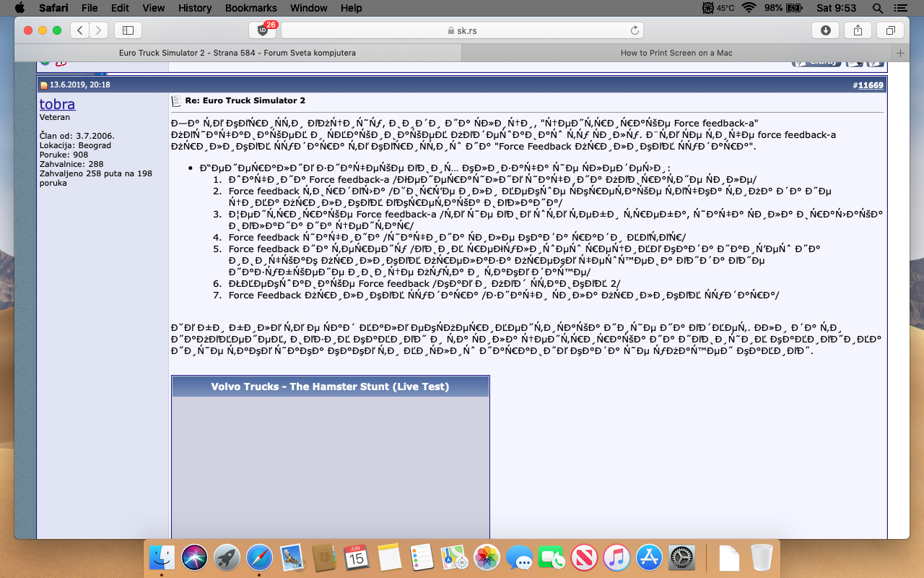Screen dimensions: 924x578
Task: Open News from the Dock
Action: click(585, 558)
